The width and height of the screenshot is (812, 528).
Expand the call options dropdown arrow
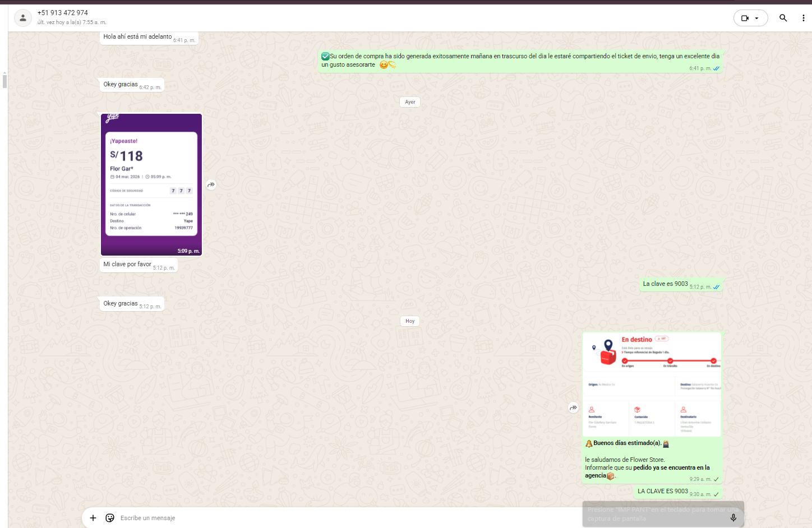pyautogui.click(x=757, y=18)
